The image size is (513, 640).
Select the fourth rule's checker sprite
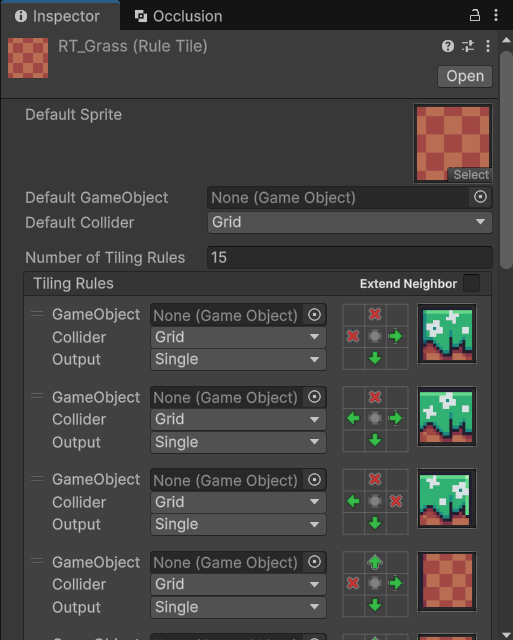click(x=447, y=582)
